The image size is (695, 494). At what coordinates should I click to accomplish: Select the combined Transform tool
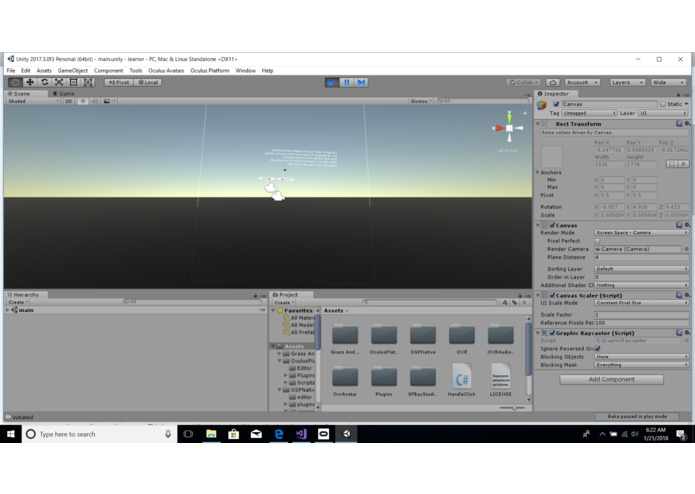pos(88,82)
